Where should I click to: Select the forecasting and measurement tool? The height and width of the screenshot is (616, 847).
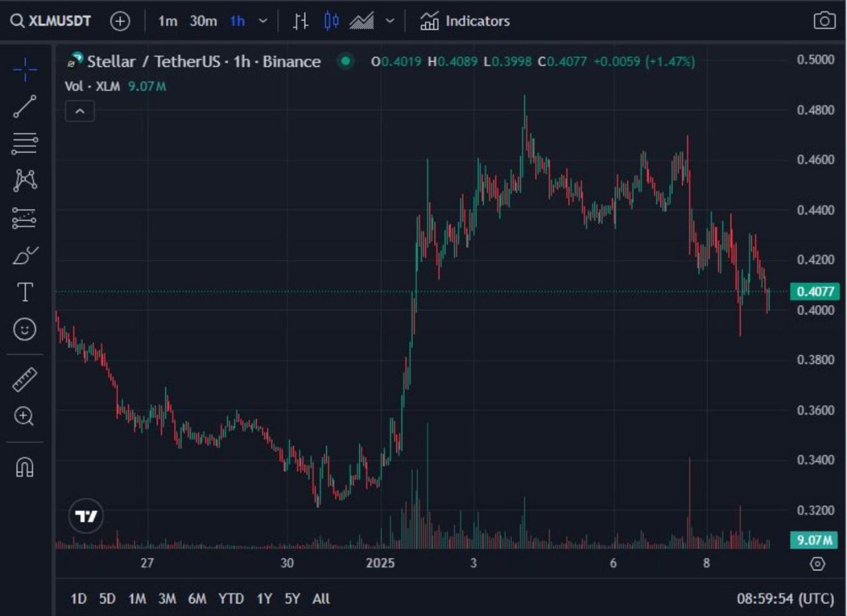click(25, 218)
